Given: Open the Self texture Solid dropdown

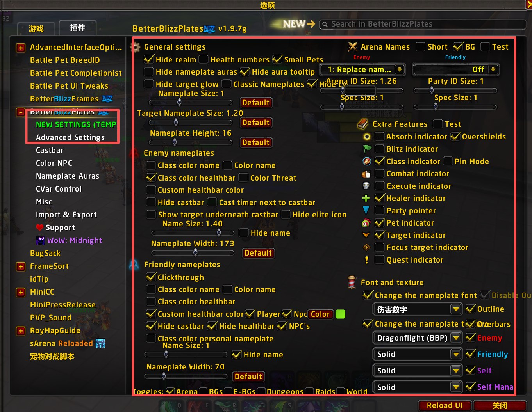Looking at the screenshot, I should pos(418,371).
